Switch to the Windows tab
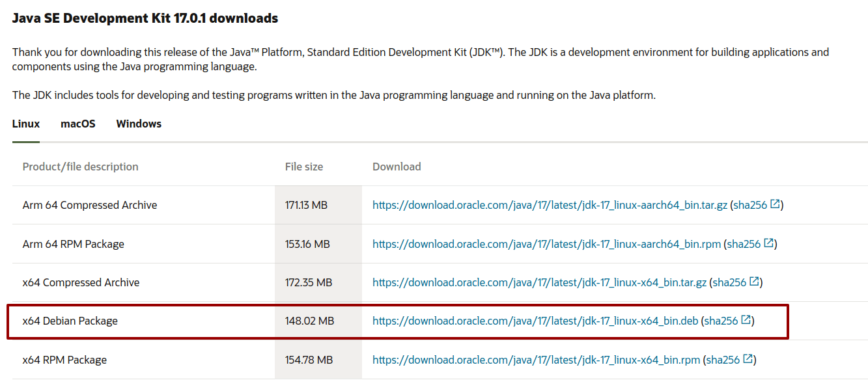 pyautogui.click(x=139, y=124)
